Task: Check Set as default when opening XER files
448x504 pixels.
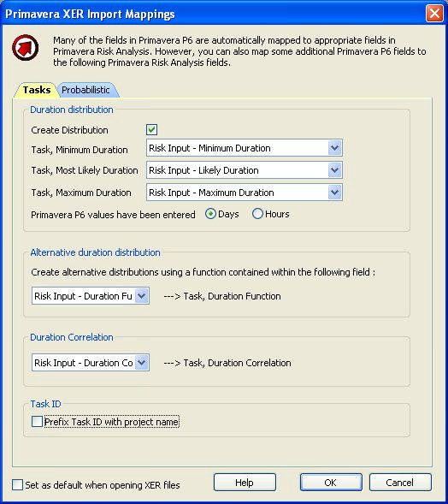Action: point(17,484)
